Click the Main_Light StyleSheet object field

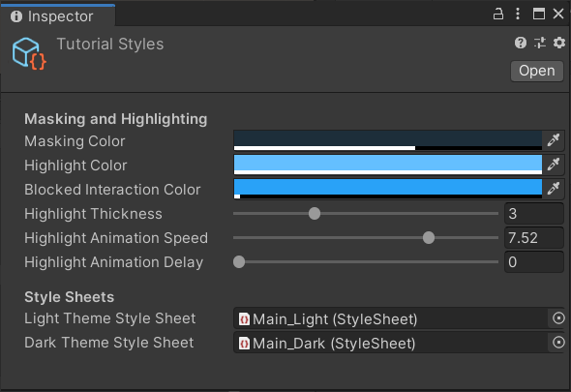390,319
